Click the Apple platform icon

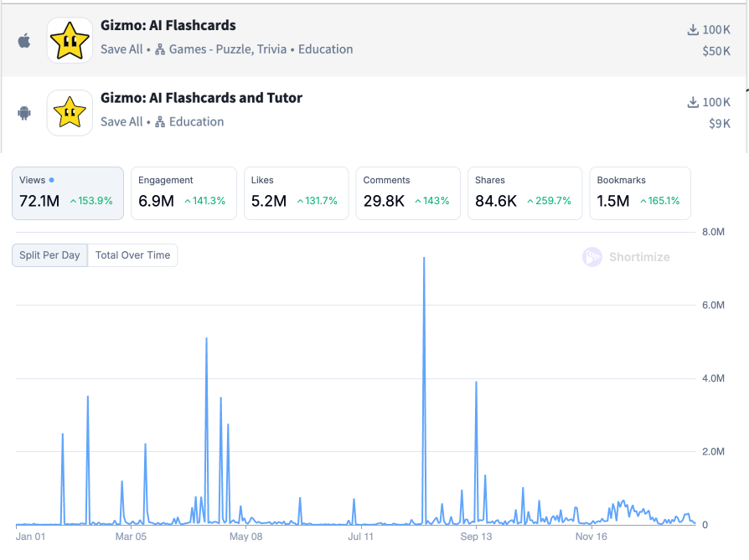tap(24, 40)
